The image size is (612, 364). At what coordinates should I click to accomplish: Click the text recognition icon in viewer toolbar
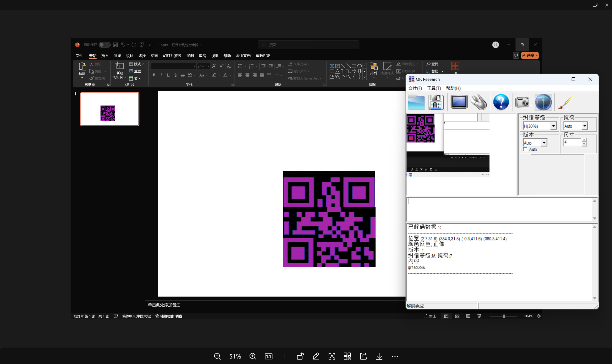tap(332, 356)
